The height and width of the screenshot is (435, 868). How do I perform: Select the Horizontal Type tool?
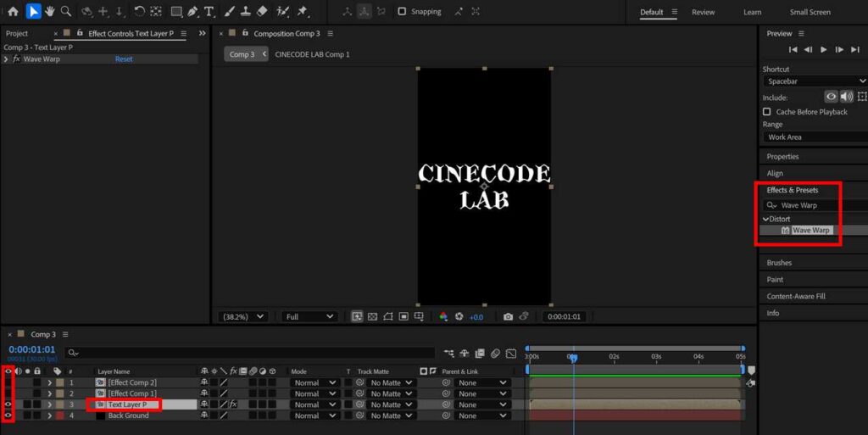(x=209, y=11)
